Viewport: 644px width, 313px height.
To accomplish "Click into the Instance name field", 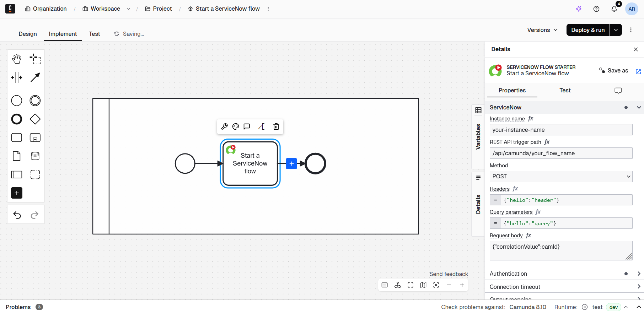I will 561,130.
